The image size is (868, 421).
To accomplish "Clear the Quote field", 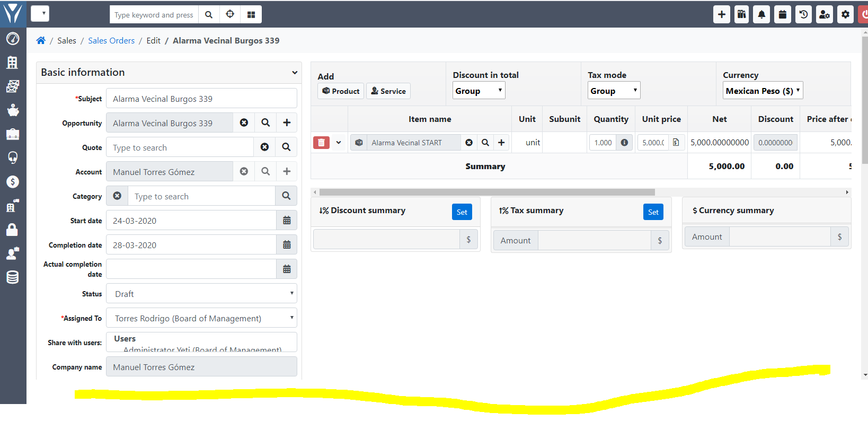I will click(264, 147).
